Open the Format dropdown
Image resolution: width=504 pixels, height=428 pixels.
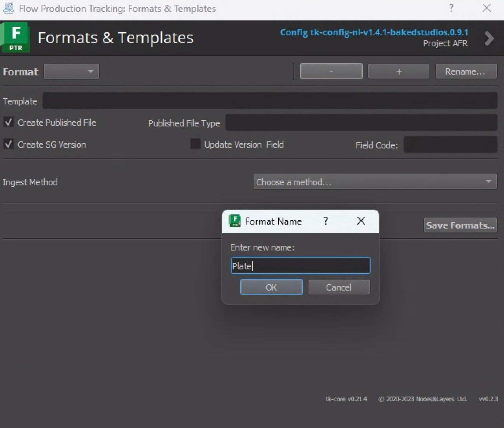coord(71,71)
